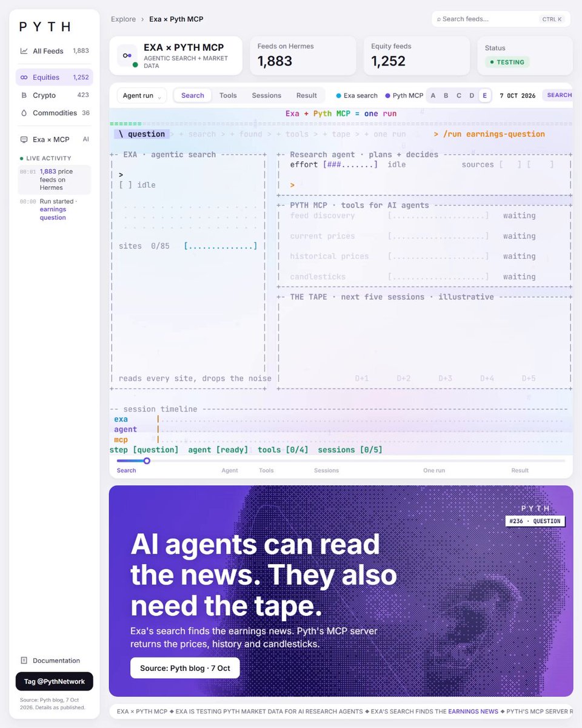Click the Equities infinity icon in sidebar

(24, 77)
